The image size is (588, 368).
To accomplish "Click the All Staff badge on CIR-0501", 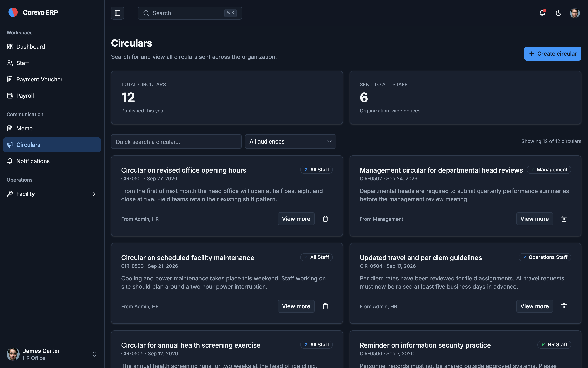I will (316, 170).
